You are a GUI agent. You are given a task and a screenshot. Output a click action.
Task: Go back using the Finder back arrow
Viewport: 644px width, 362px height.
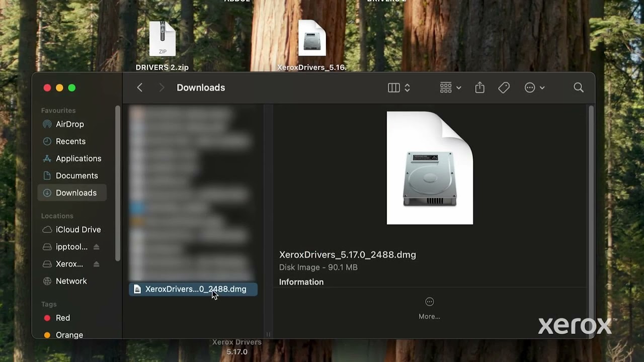tap(140, 87)
